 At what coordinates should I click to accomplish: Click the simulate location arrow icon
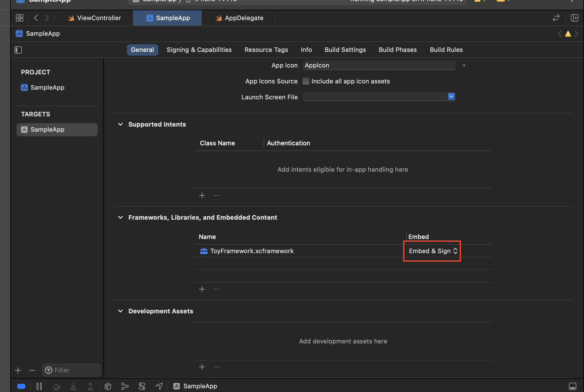[x=159, y=386]
